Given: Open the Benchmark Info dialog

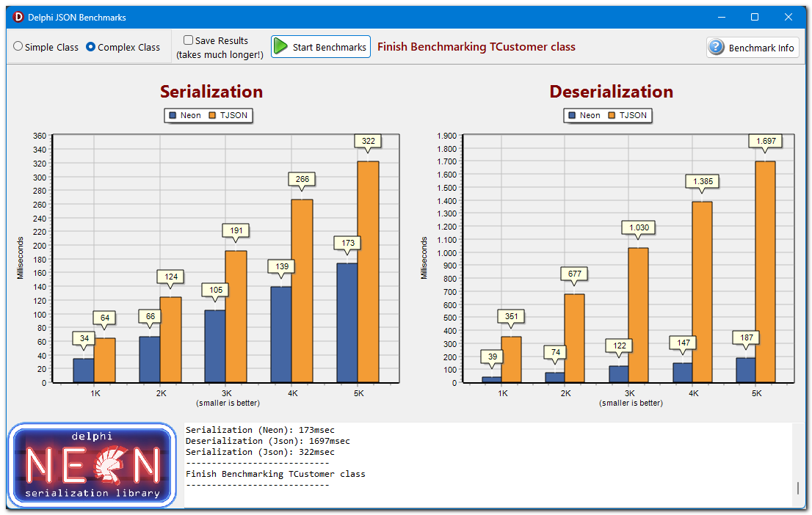Looking at the screenshot, I should click(x=753, y=48).
